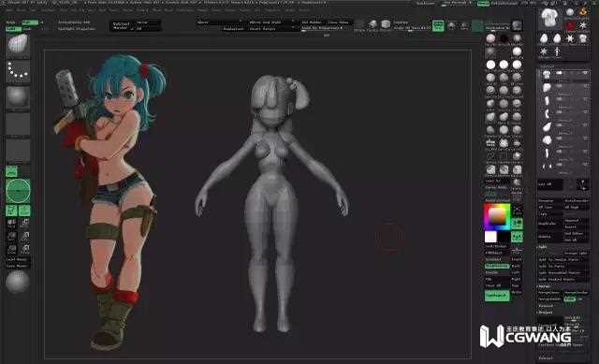Select the black sphere in the brush palette
Viewport: 599px width, 364px height.
click(504, 38)
